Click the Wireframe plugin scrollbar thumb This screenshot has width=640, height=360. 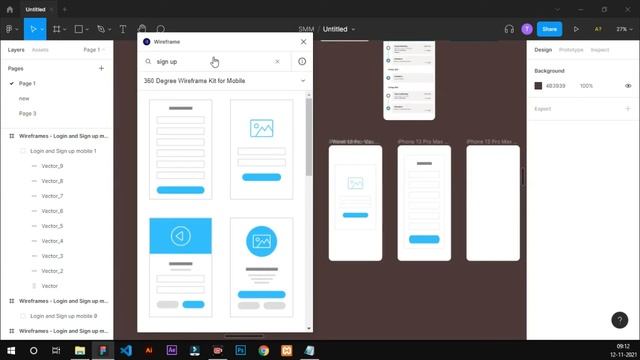coord(309,137)
